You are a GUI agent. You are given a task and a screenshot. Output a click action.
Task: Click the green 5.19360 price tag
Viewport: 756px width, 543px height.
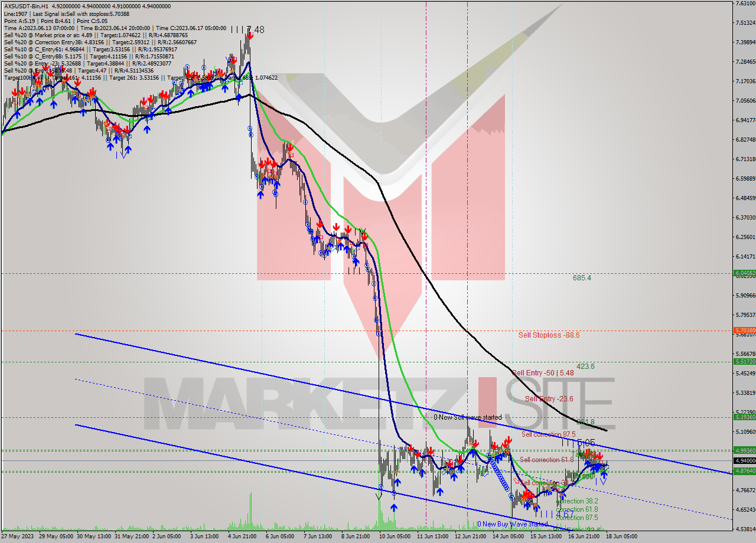pyautogui.click(x=744, y=417)
